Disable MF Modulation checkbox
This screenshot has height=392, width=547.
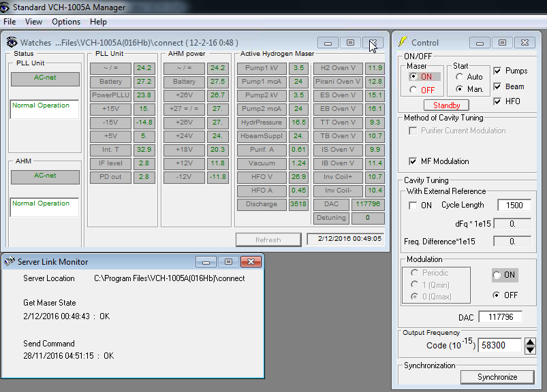click(x=413, y=161)
